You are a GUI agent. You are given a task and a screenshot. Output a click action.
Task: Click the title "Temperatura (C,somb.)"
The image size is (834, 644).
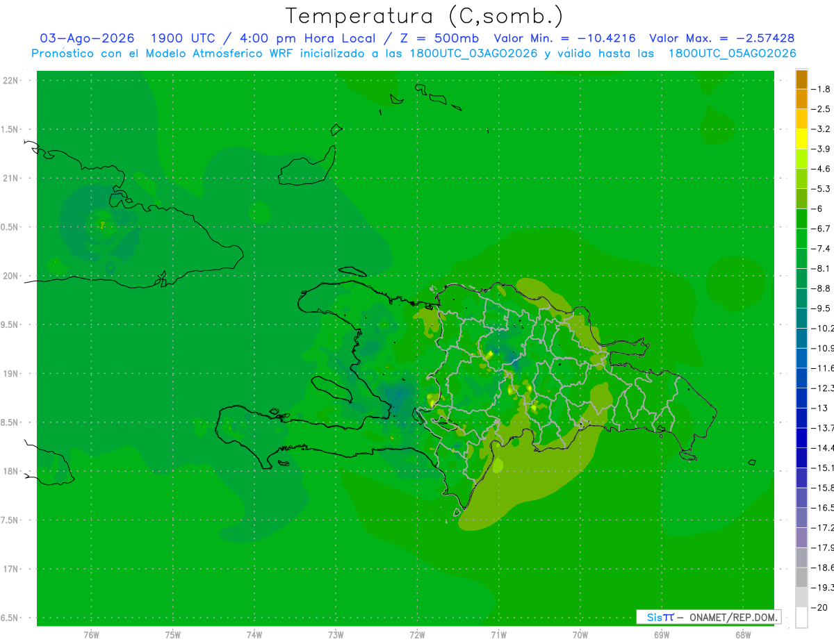[425, 16]
